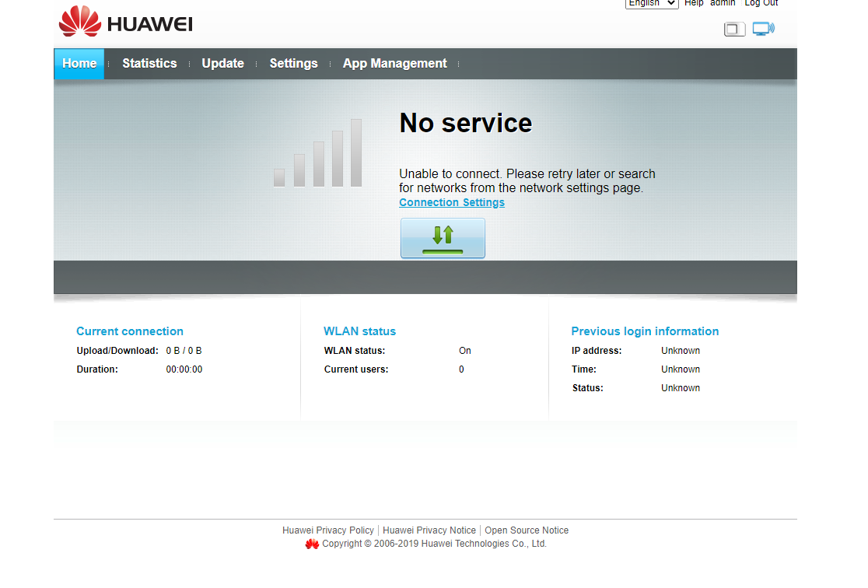
Task: Click the small Huawei logo beside copyright
Action: point(312,544)
